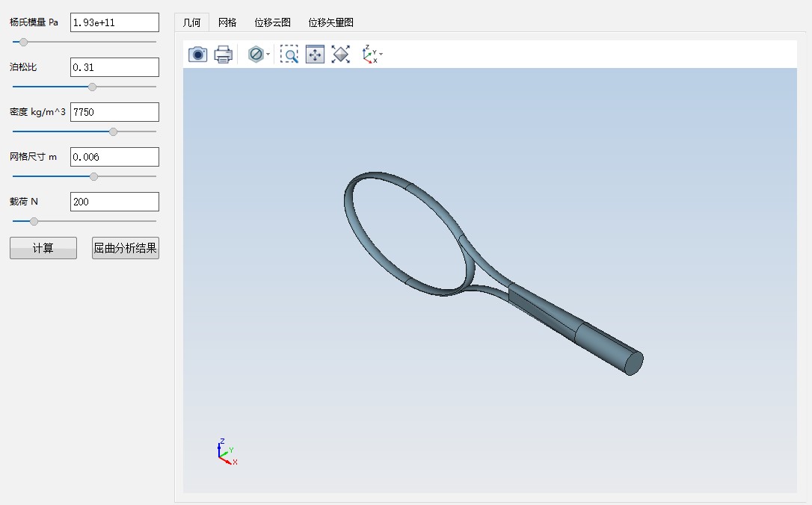The height and width of the screenshot is (505, 812).
Task: Click the 计算 button
Action: click(x=43, y=248)
